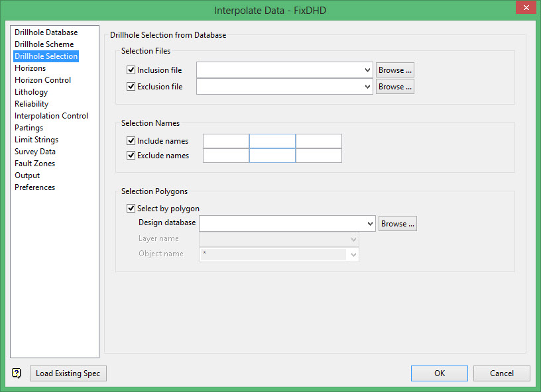Uncheck Select by polygon option
This screenshot has height=392, width=541.
tap(131, 209)
